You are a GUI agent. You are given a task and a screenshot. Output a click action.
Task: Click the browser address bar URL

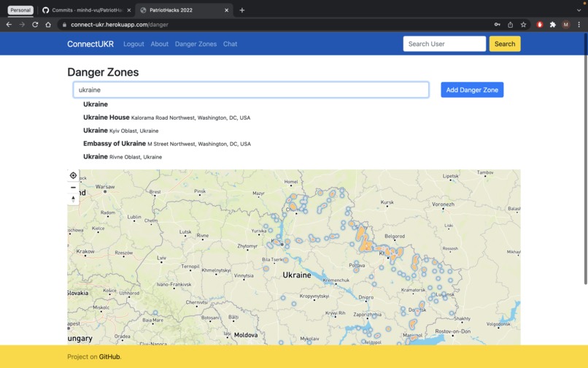coord(120,25)
